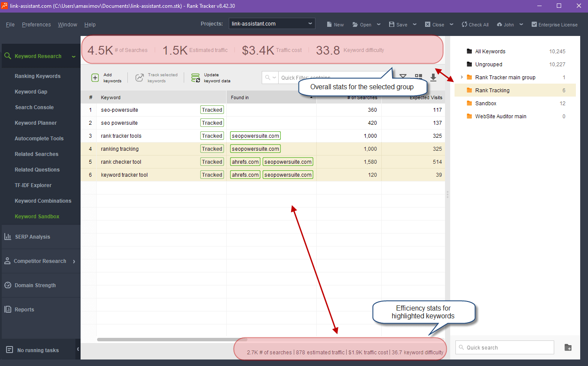
Task: Open the Help menu
Action: pyautogui.click(x=90, y=25)
